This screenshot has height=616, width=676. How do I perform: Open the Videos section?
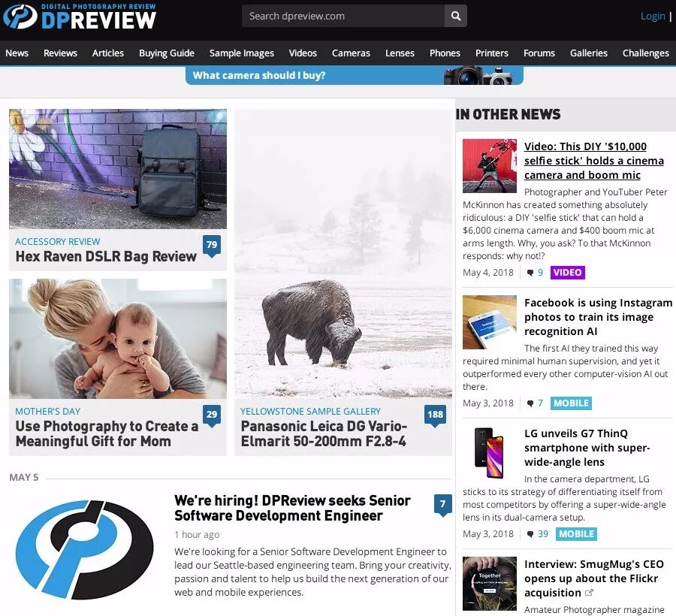[x=303, y=53]
